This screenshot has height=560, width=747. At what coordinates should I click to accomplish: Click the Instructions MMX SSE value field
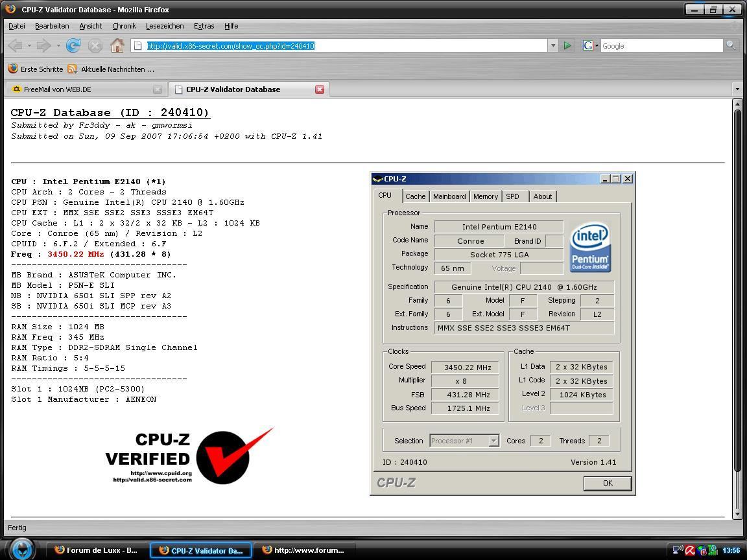(x=524, y=327)
